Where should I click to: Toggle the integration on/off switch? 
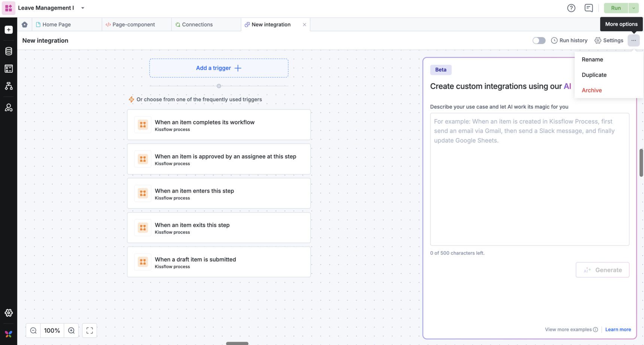(539, 40)
